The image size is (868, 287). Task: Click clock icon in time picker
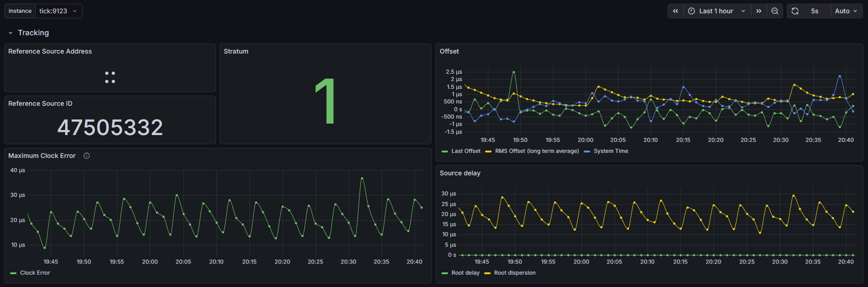[691, 11]
